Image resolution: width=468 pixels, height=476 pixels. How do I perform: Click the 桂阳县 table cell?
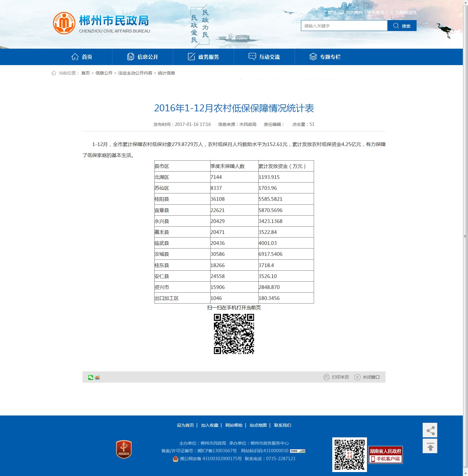click(182, 199)
